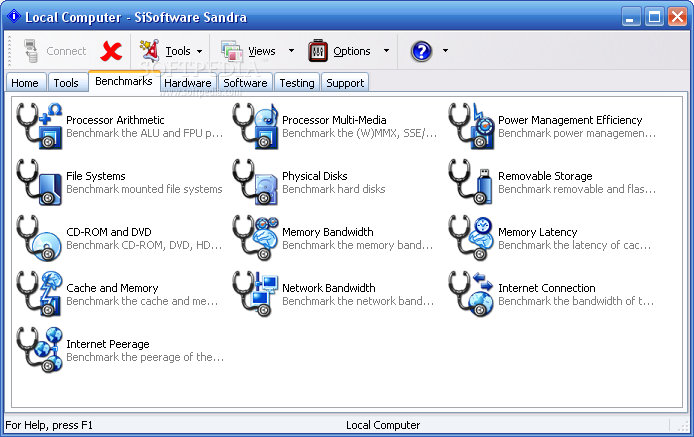Click the blue Help question mark icon
This screenshot has width=694, height=437.
point(421,51)
